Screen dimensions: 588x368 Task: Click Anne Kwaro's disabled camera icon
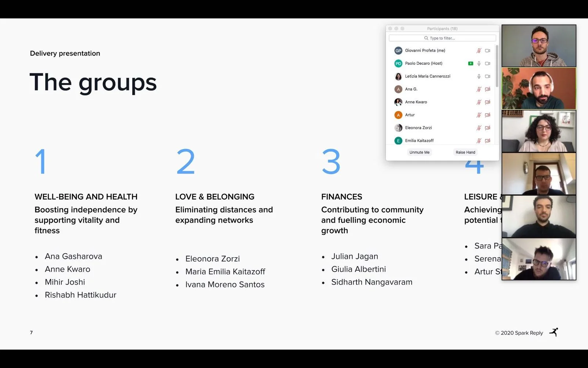487,102
